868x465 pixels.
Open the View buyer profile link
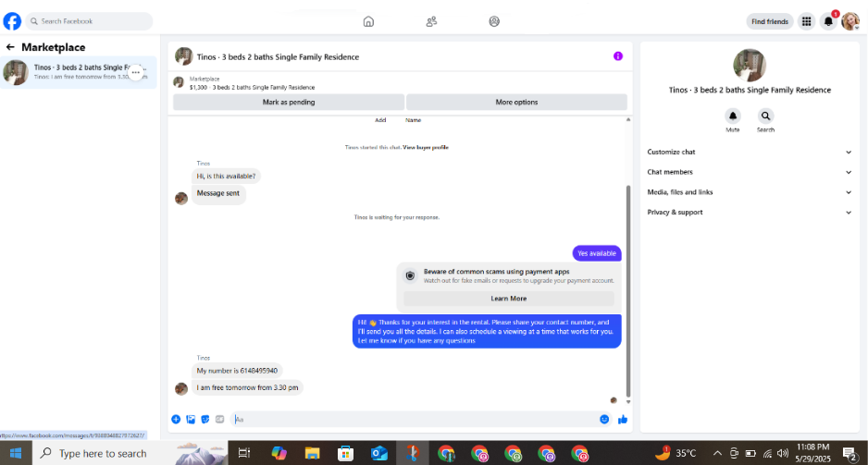click(x=425, y=148)
